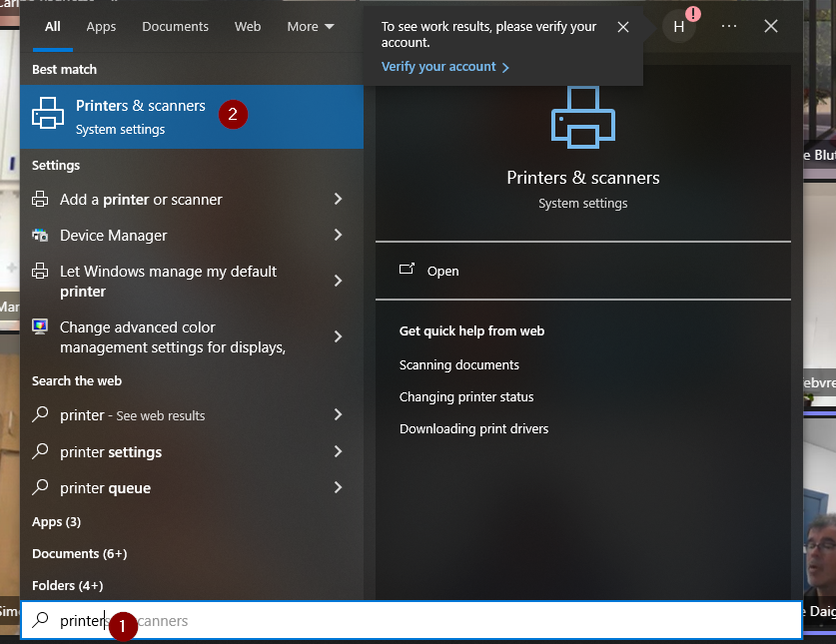Switch to the Documents tab
This screenshot has height=644, width=836.
click(176, 27)
